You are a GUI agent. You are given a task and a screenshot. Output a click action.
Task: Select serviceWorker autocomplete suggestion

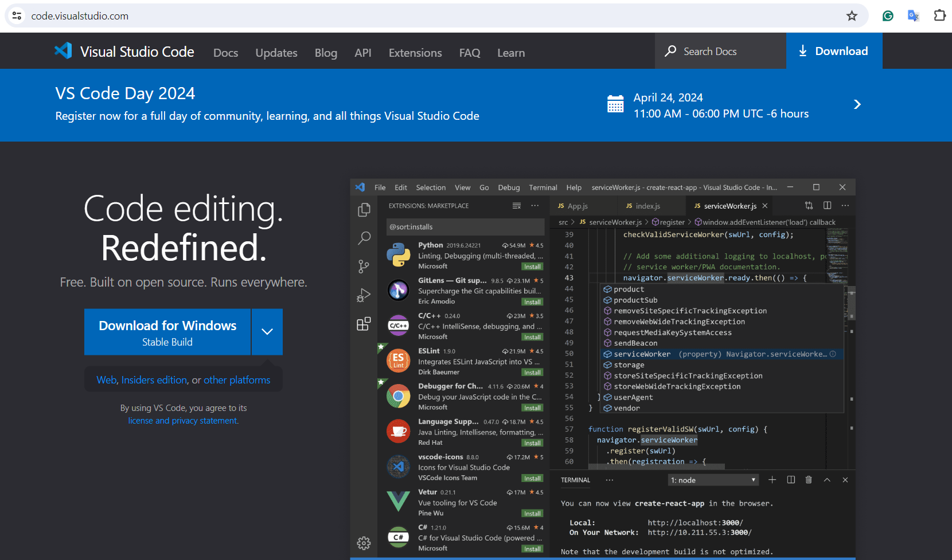point(722,354)
